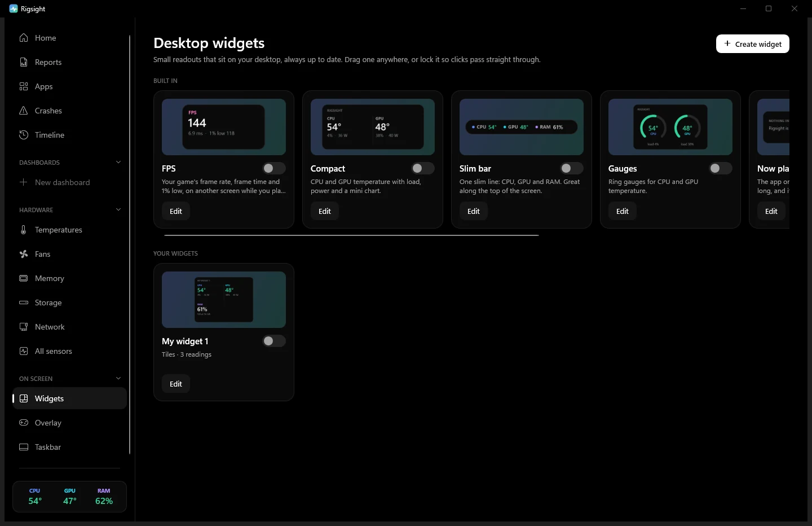Screen dimensions: 812x526
Task: Open Home via its house icon
Action: pyautogui.click(x=24, y=38)
